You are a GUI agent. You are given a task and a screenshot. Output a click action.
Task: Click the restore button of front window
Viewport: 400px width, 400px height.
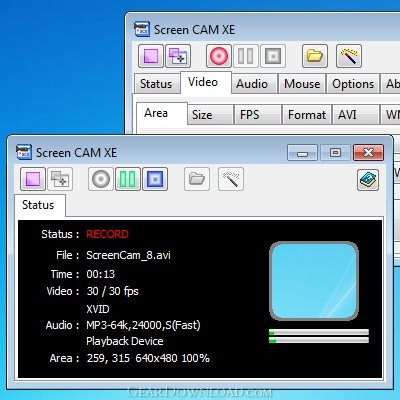335,153
